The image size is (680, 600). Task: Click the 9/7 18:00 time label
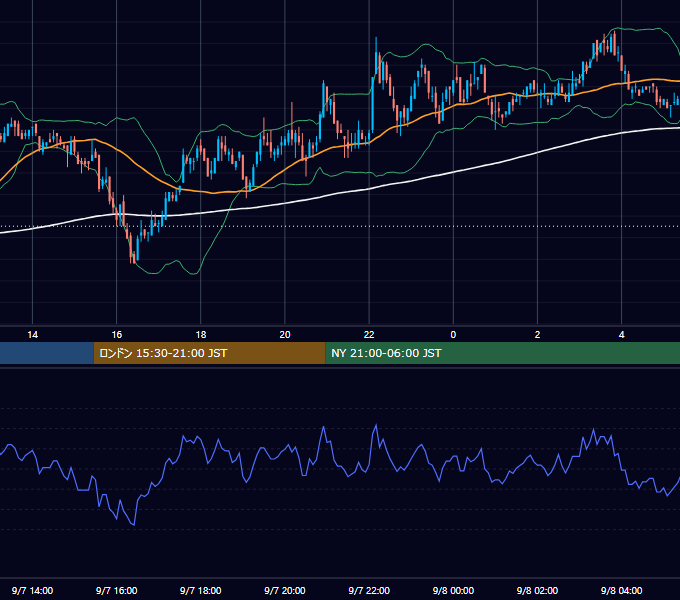(x=201, y=590)
